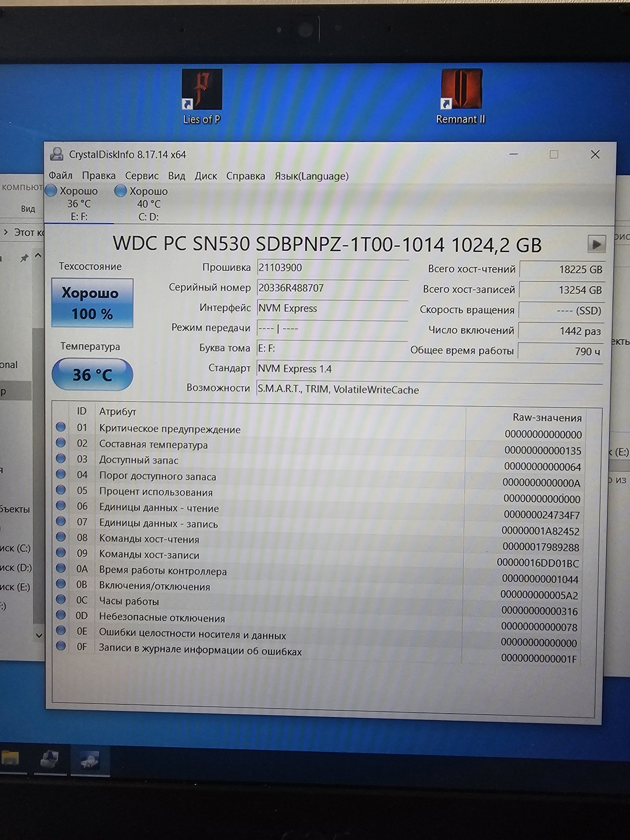This screenshot has height=840, width=630.
Task: Click the pin icon in Explorer sidebar
Action: pos(24,258)
